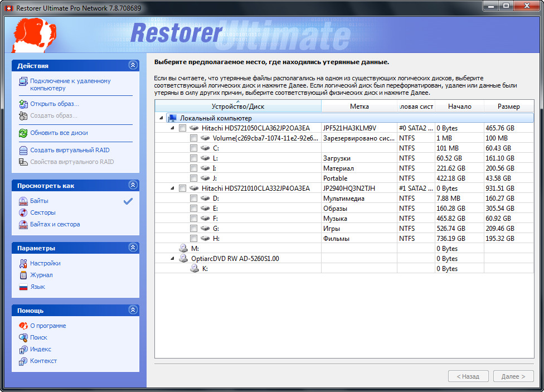Screen dimensions: 544x392
Task: Click the Journal icon (Журнал)
Action: (x=23, y=275)
